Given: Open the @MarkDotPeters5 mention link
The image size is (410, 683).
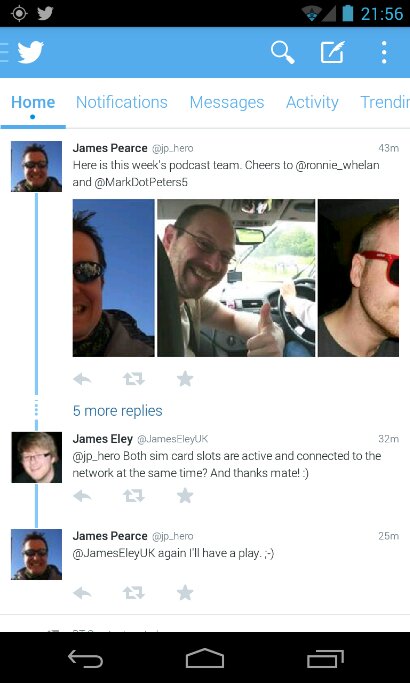Looking at the screenshot, I should pos(141,183).
